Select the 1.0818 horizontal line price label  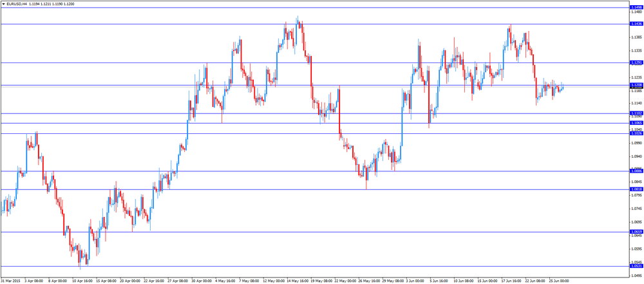[x=636, y=189]
